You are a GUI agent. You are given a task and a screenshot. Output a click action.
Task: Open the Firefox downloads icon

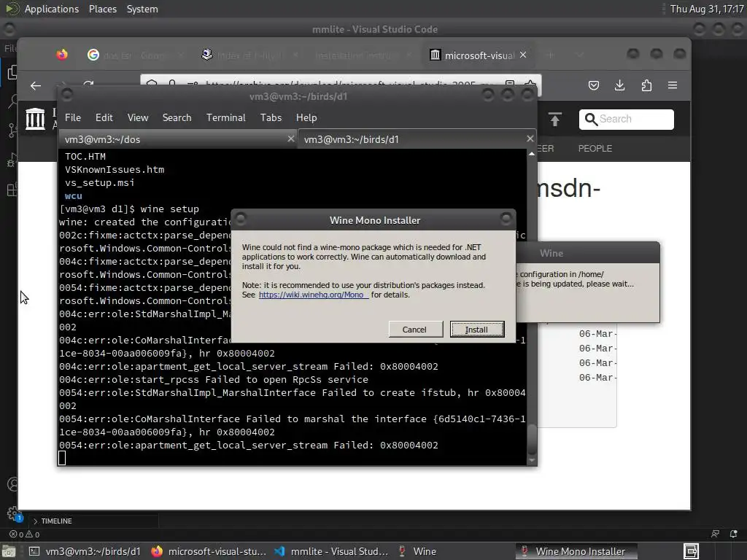620,86
